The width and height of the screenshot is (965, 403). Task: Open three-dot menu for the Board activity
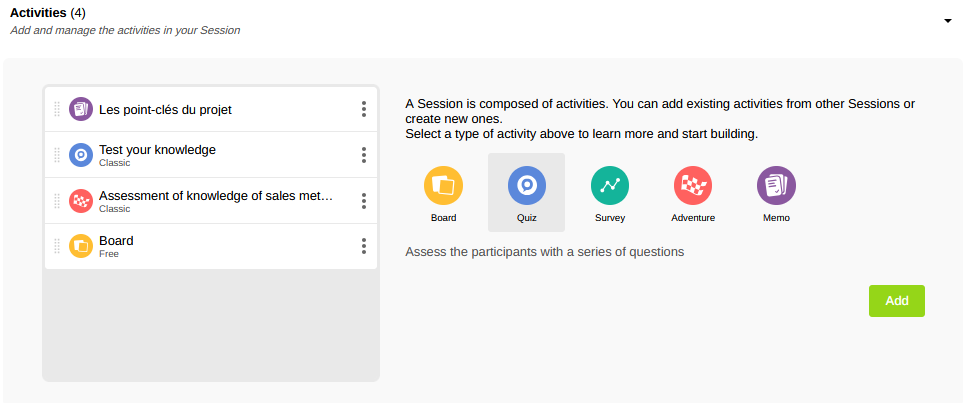pyautogui.click(x=364, y=246)
